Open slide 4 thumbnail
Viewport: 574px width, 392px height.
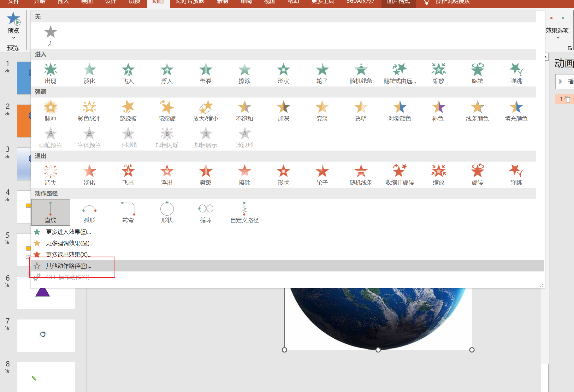(24, 207)
